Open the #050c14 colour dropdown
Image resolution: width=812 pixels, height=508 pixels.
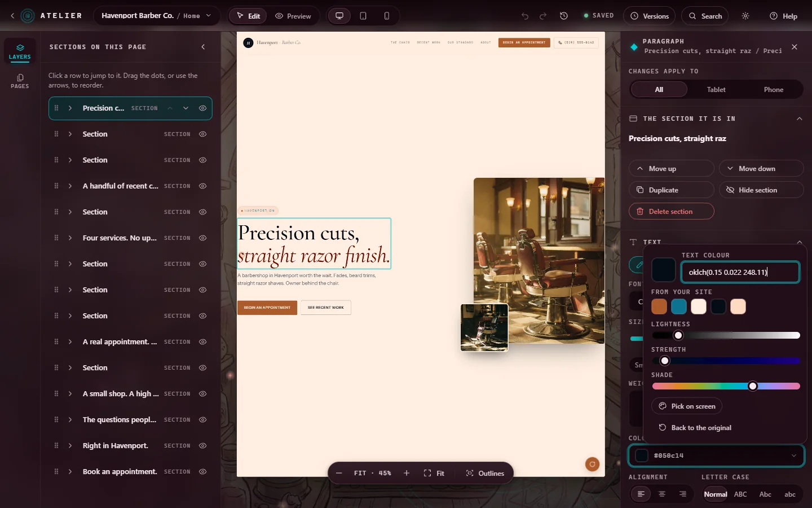[x=716, y=456]
